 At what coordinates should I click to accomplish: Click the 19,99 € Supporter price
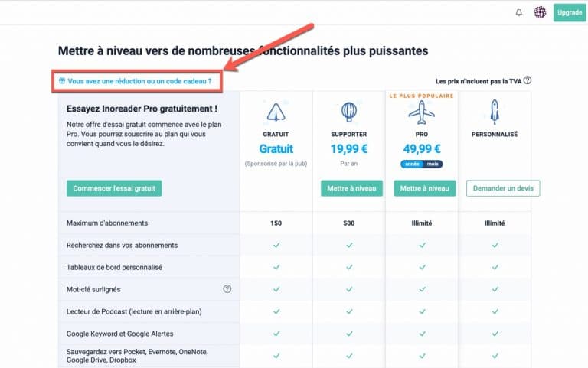(x=348, y=149)
